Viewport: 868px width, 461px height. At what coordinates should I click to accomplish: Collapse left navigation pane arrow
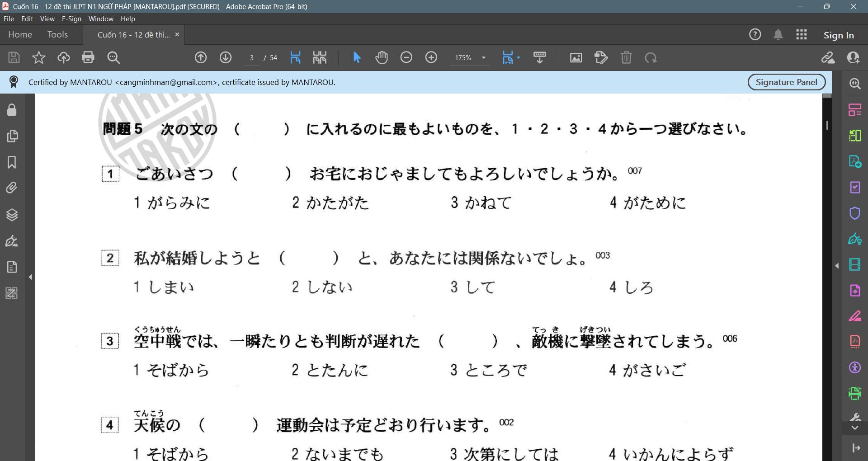pyautogui.click(x=30, y=277)
